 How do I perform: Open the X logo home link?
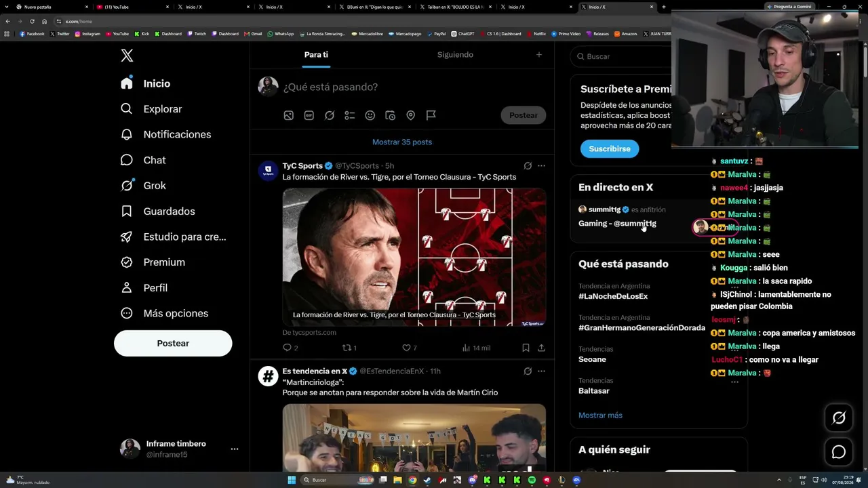pos(127,56)
